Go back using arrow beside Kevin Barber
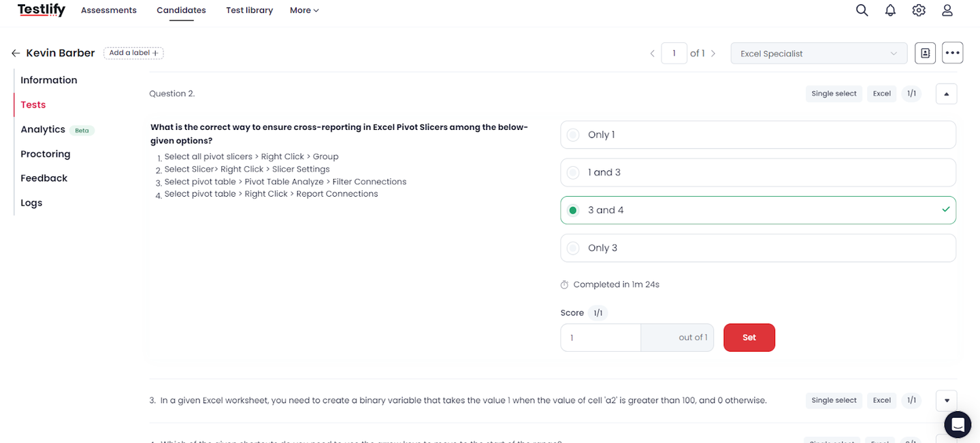This screenshot has width=980, height=443. click(x=16, y=53)
